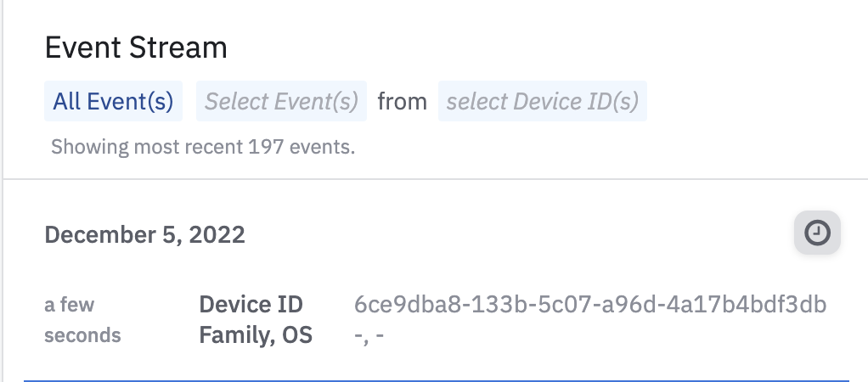Select the device ID value 6ce9dba8-133b…
The height and width of the screenshot is (382, 868).
point(590,304)
